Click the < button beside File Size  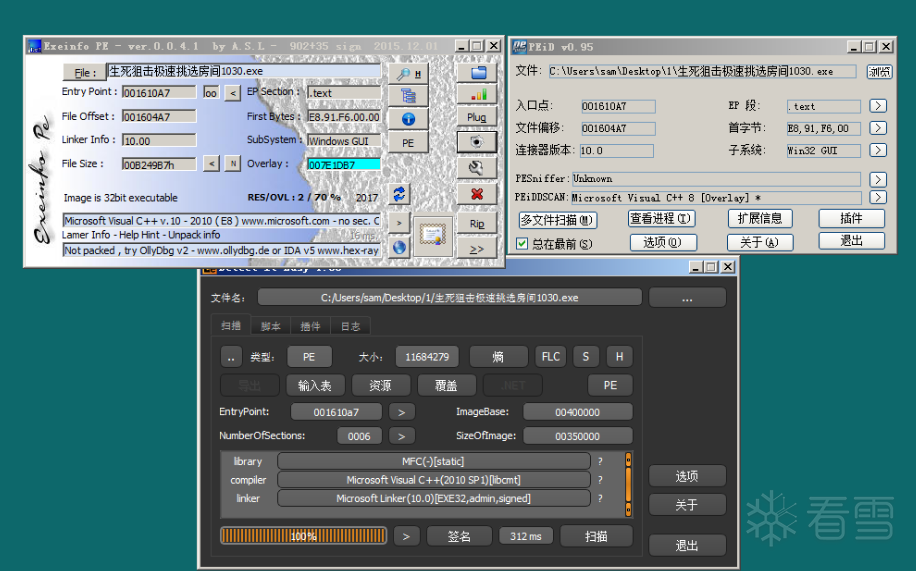tap(211, 164)
